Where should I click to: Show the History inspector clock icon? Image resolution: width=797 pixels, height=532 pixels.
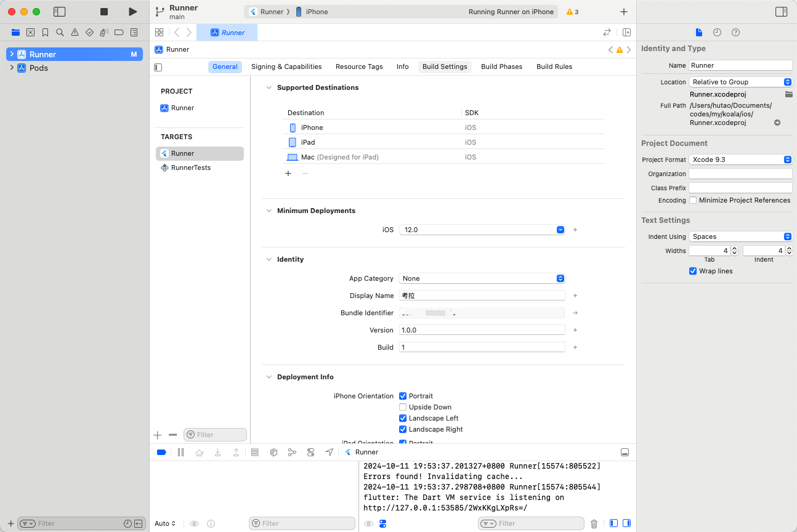717,32
